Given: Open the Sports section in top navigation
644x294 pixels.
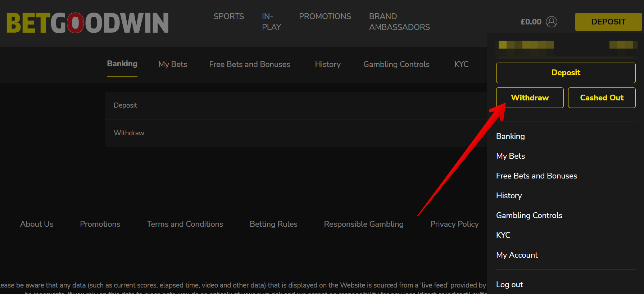Looking at the screenshot, I should 229,16.
